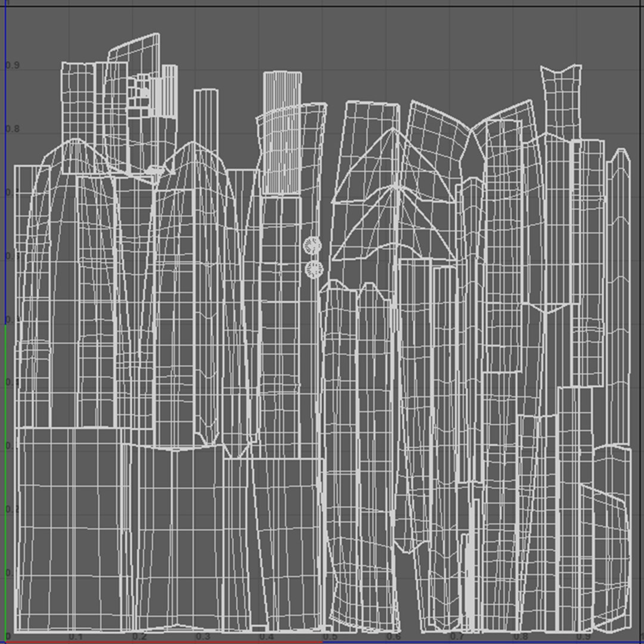Click the 0.2 label on horizontal axis
This screenshot has width=644, height=644.
(139, 637)
